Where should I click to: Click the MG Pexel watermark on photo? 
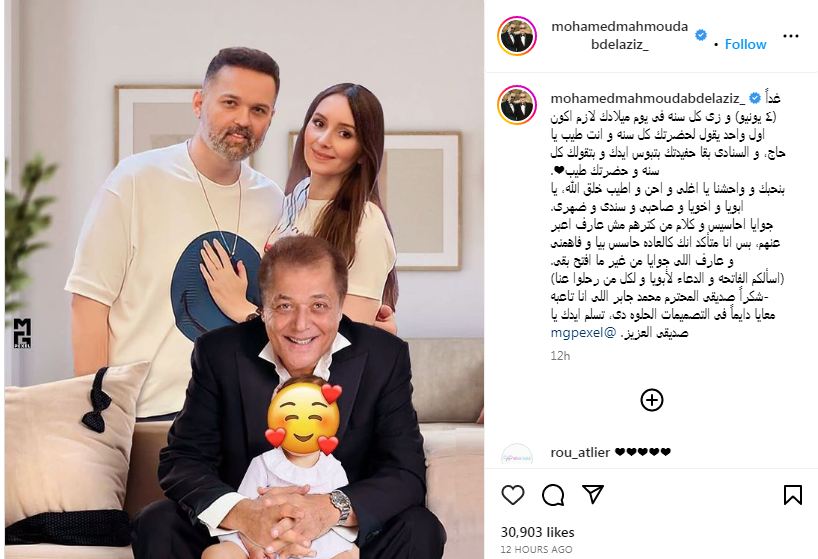(x=22, y=333)
